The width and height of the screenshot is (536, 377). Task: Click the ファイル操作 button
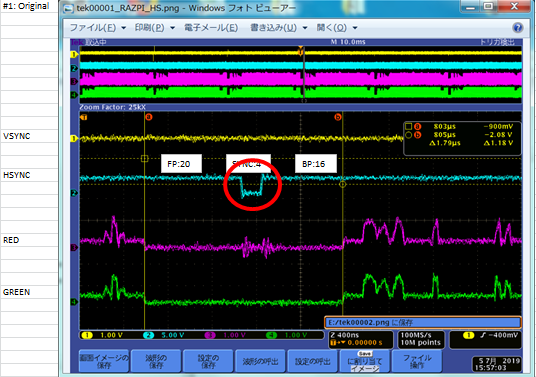tap(417, 361)
